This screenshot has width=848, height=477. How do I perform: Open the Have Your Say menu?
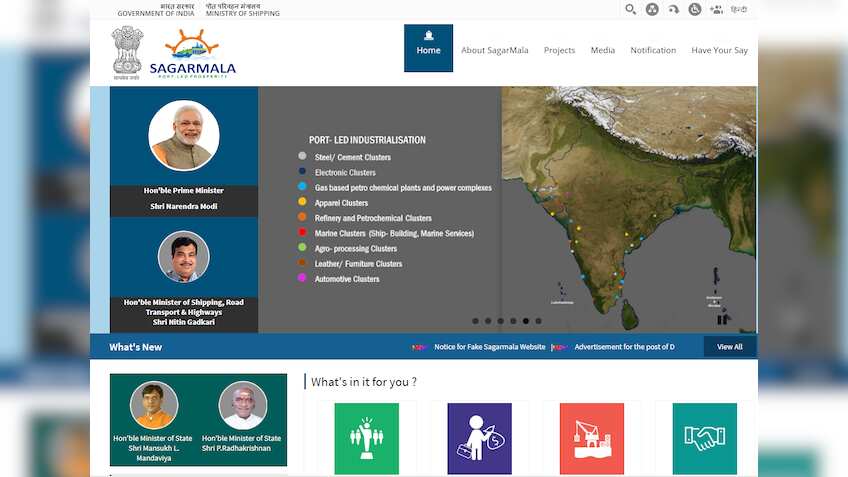tap(719, 50)
